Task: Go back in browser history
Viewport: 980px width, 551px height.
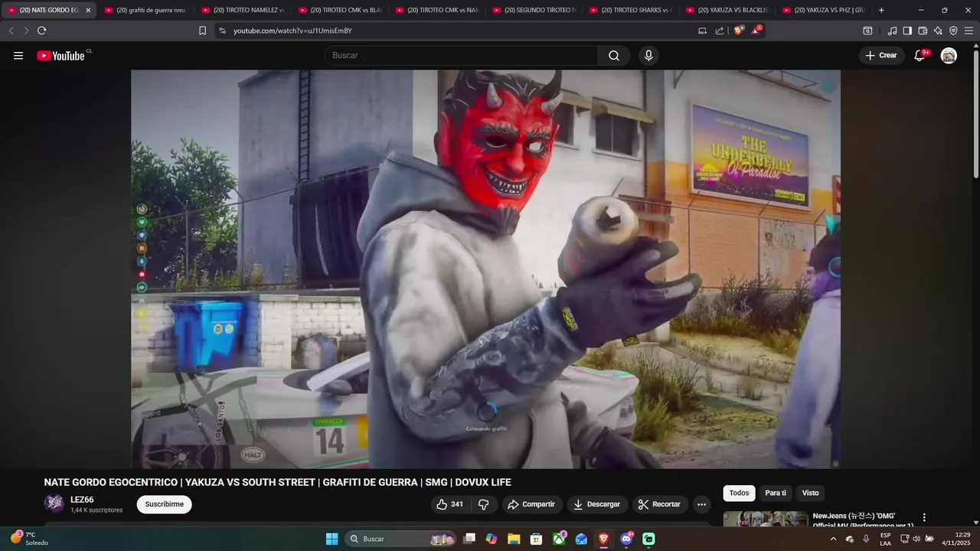Action: pyautogui.click(x=11, y=31)
